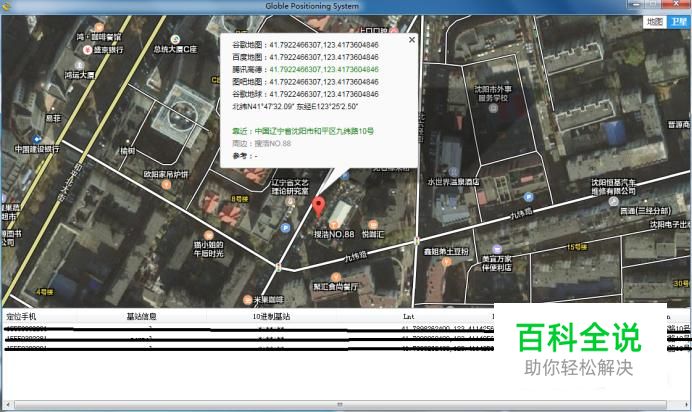Viewport: 692px width, 412px height.
Task: Click the parking icon north of 九纬路
Action: pos(528,197)
